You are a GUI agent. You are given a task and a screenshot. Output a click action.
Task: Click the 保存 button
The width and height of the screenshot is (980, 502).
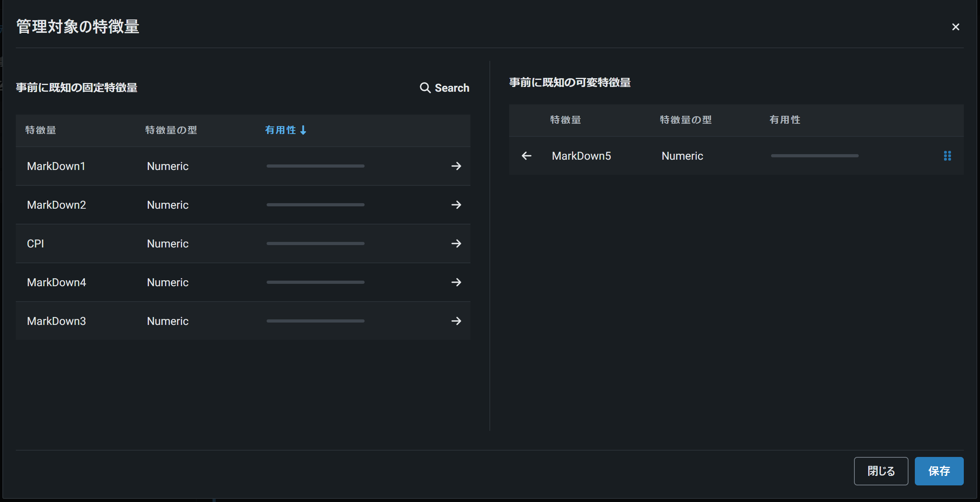coord(939,471)
